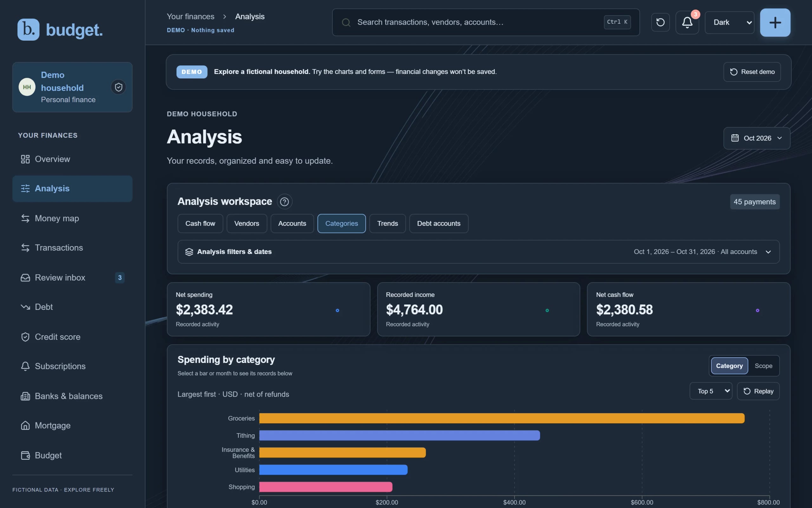Image resolution: width=812 pixels, height=508 pixels.
Task: Open the Dark theme dropdown
Action: pyautogui.click(x=730, y=23)
